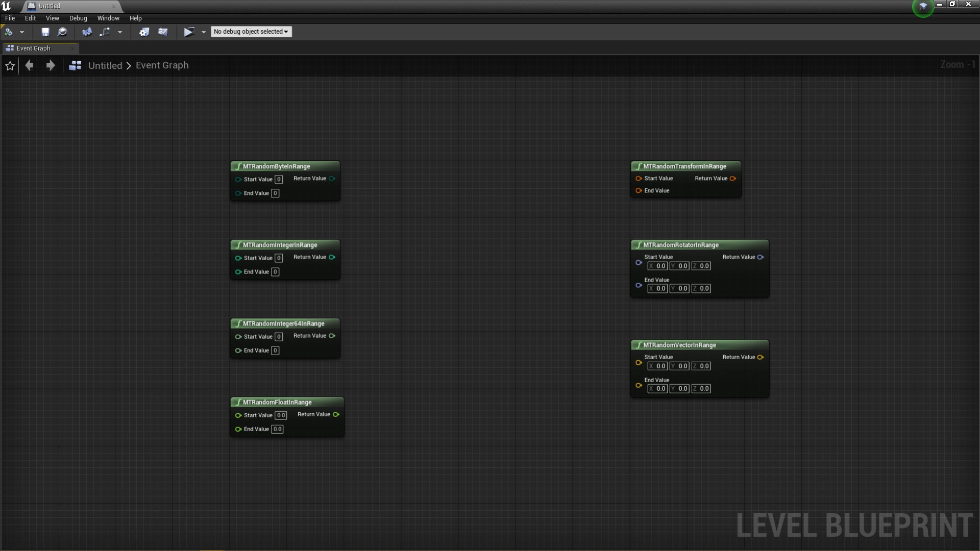Click the Return Value pin on MTRandomByteInRange
980x551 pixels.
click(332, 179)
